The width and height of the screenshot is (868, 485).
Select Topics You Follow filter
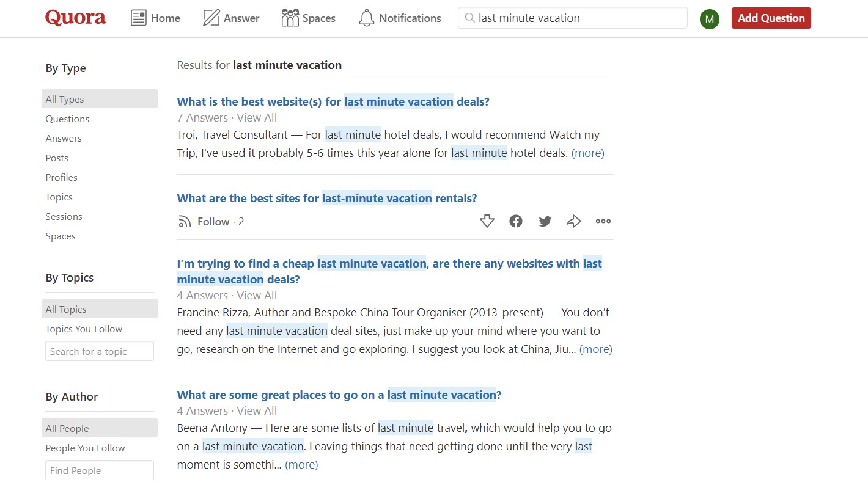(84, 329)
